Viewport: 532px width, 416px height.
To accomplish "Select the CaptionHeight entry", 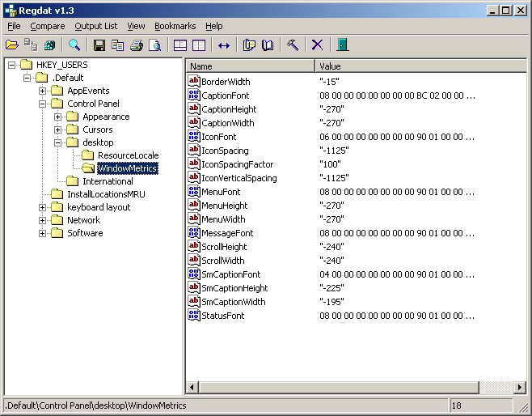I will pyautogui.click(x=229, y=109).
